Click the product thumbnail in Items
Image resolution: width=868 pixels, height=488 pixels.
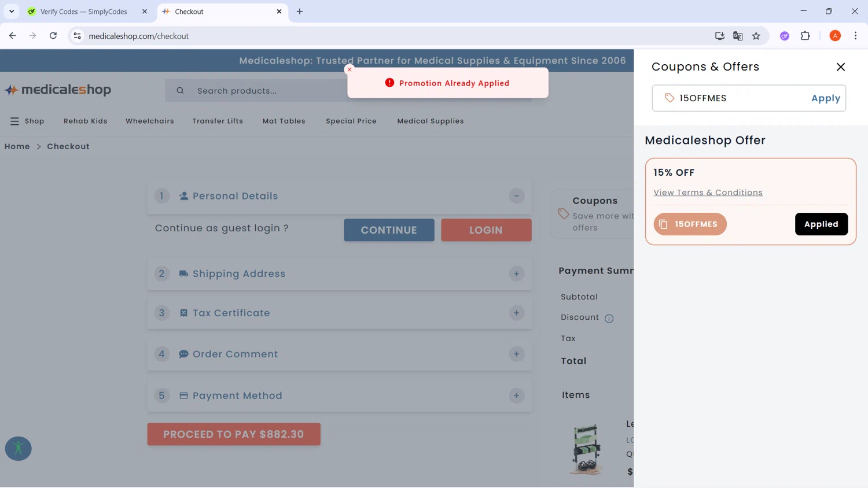(x=586, y=449)
